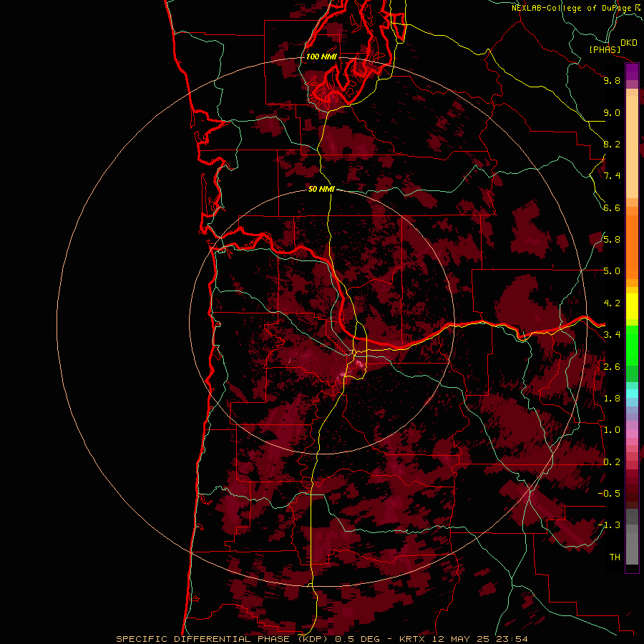Pick the yellow segment of the color bar
Screen dimensions: 644x644
(x=632, y=306)
